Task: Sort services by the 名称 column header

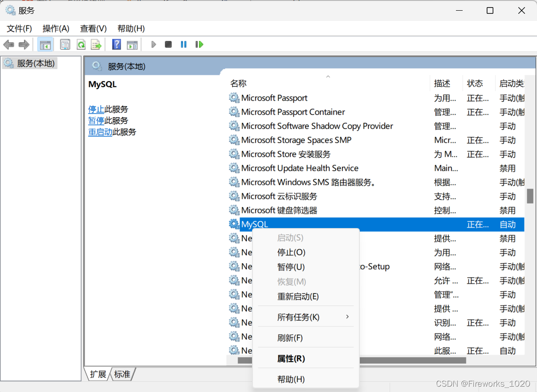Action: click(x=238, y=83)
